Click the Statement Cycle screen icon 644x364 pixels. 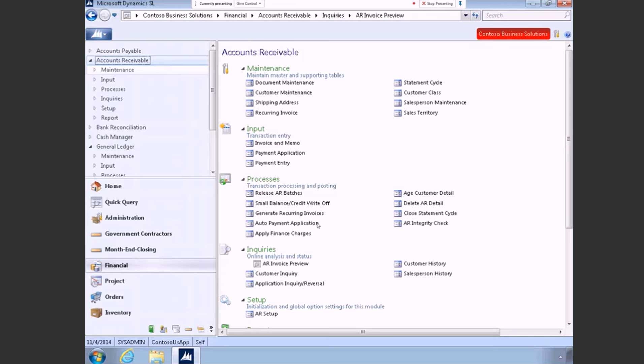pos(398,83)
